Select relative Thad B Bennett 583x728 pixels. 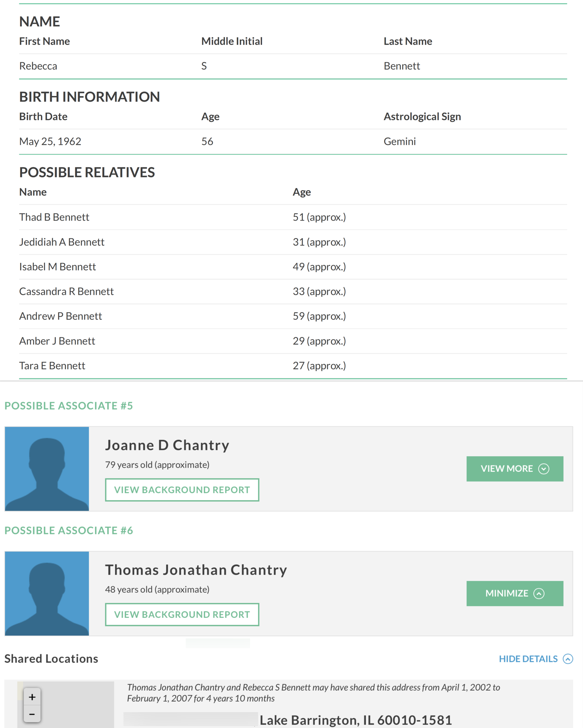pos(54,217)
